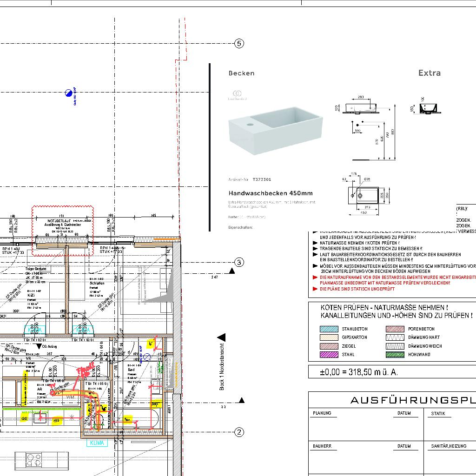Viewport: 476px width, 476px height.
Task: Click grid axis marker number 2
Action: tap(239, 432)
